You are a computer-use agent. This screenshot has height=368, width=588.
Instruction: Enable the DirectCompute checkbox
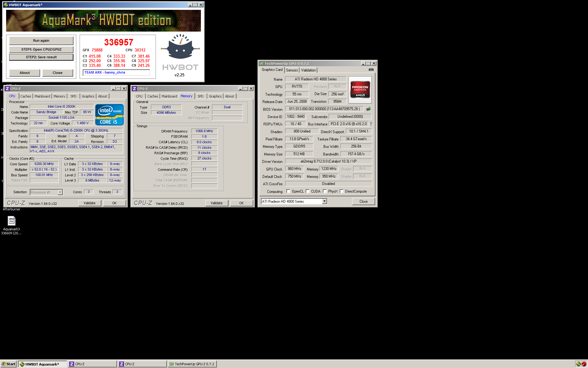(341, 191)
